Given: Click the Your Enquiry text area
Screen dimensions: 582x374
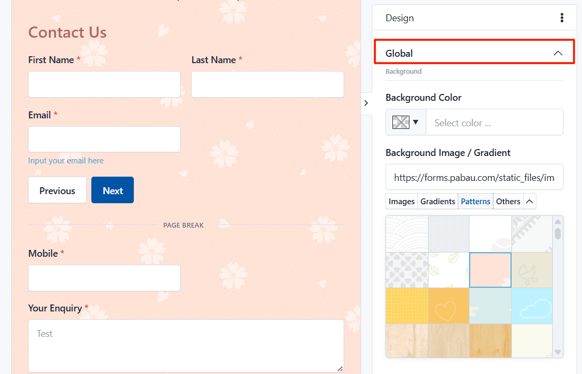Looking at the screenshot, I should coord(186,346).
